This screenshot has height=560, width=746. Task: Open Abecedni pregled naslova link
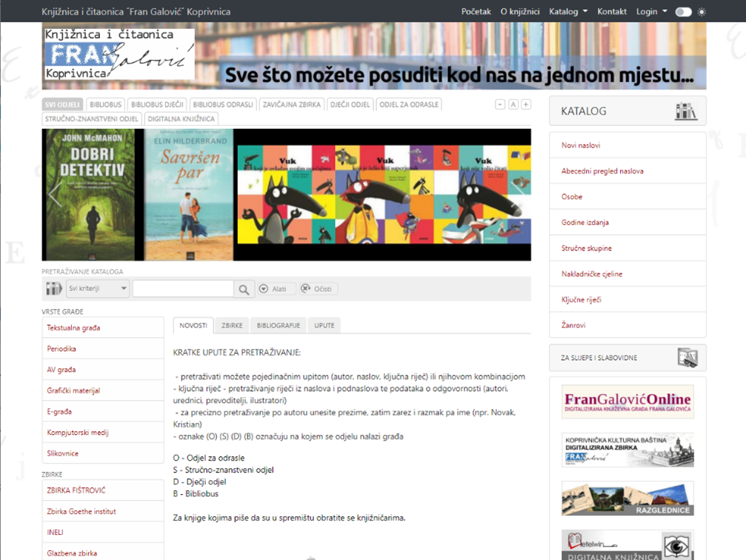click(627, 171)
